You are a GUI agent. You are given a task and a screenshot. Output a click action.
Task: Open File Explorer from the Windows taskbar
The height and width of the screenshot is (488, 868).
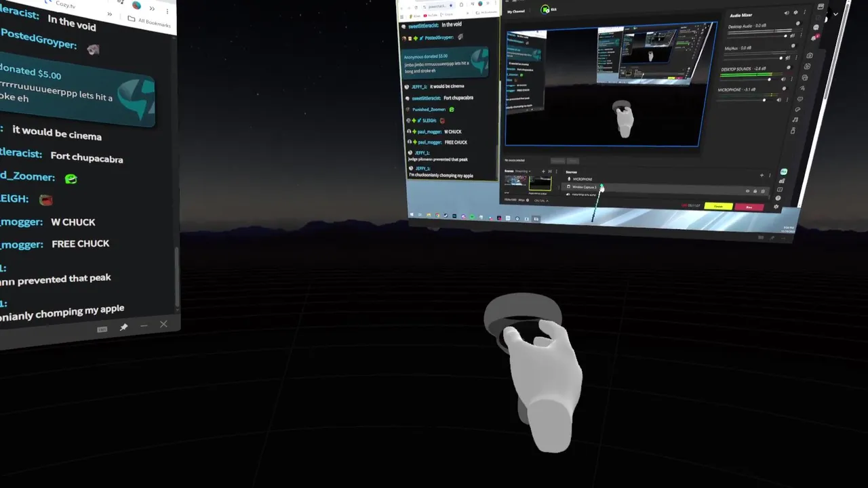coord(429,215)
